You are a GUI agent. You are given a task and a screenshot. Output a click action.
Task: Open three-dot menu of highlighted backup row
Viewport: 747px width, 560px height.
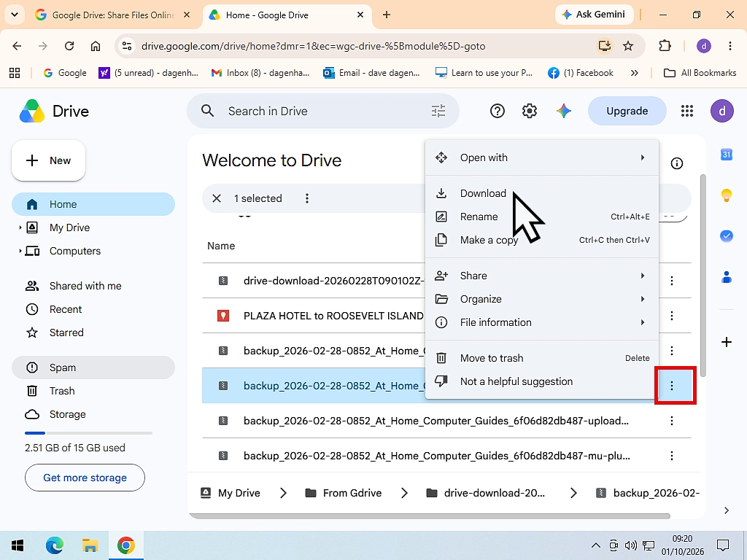(x=672, y=386)
